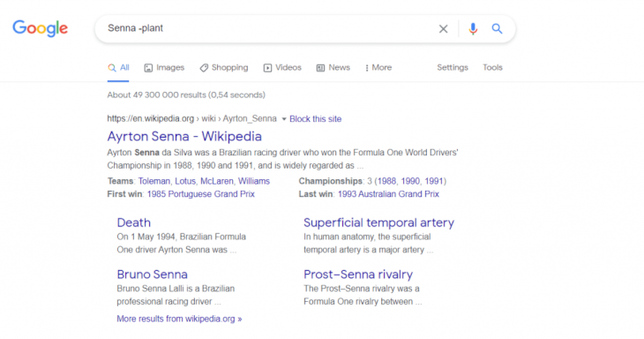Image resolution: width=644 pixels, height=339 pixels.
Task: Switch to the News tab
Action: click(333, 68)
